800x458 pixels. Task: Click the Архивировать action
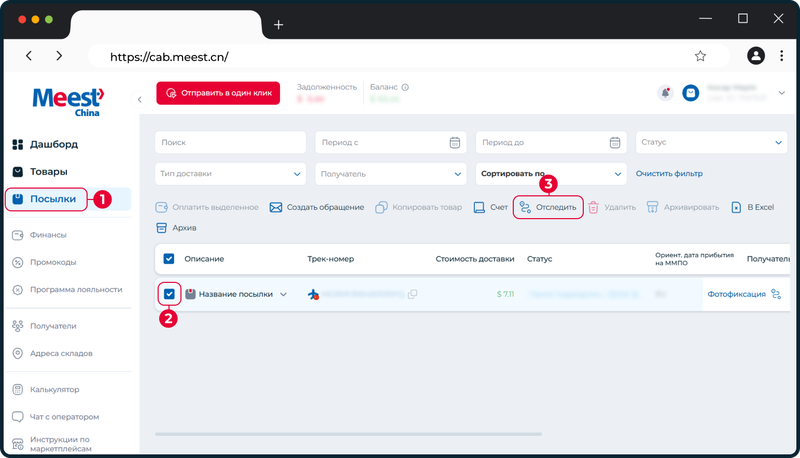click(683, 207)
